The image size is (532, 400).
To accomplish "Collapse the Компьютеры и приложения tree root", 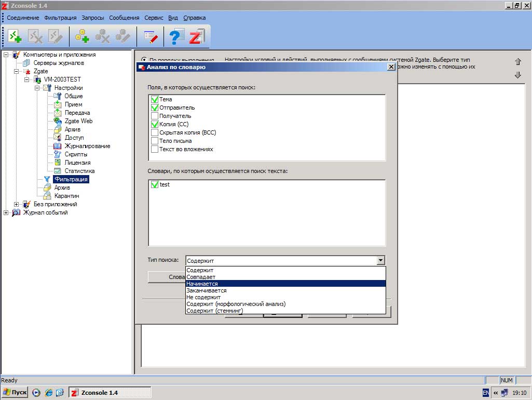I will [6, 55].
